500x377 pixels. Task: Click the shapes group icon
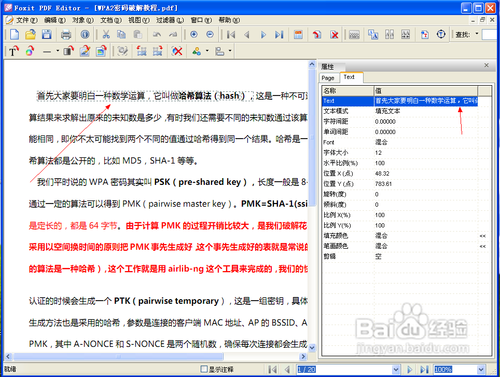197,51
